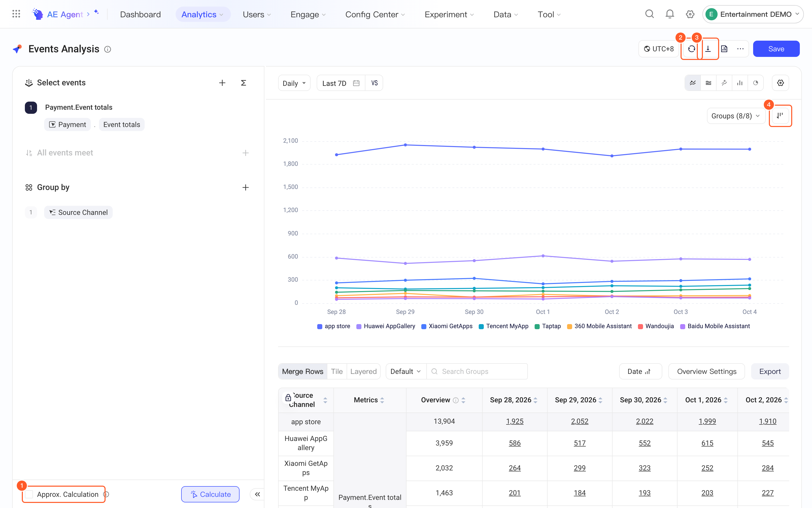812x508 pixels.
Task: Select the line chart view icon
Action: pos(692,83)
